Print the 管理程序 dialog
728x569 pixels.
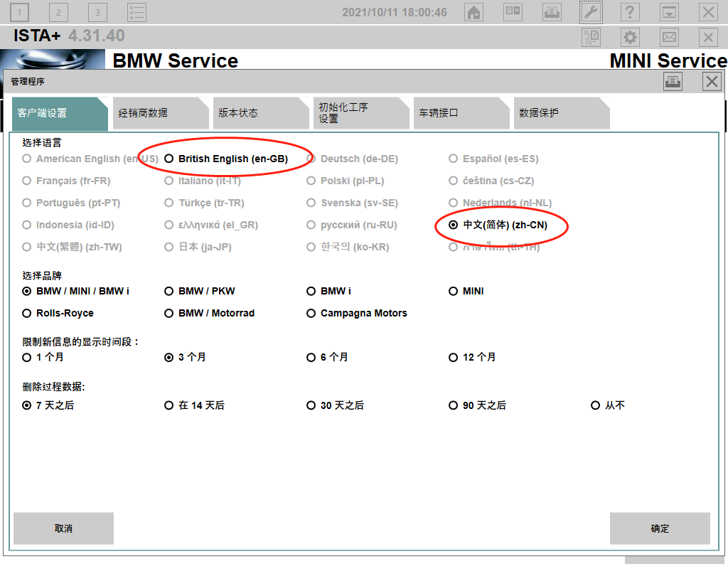(x=673, y=82)
